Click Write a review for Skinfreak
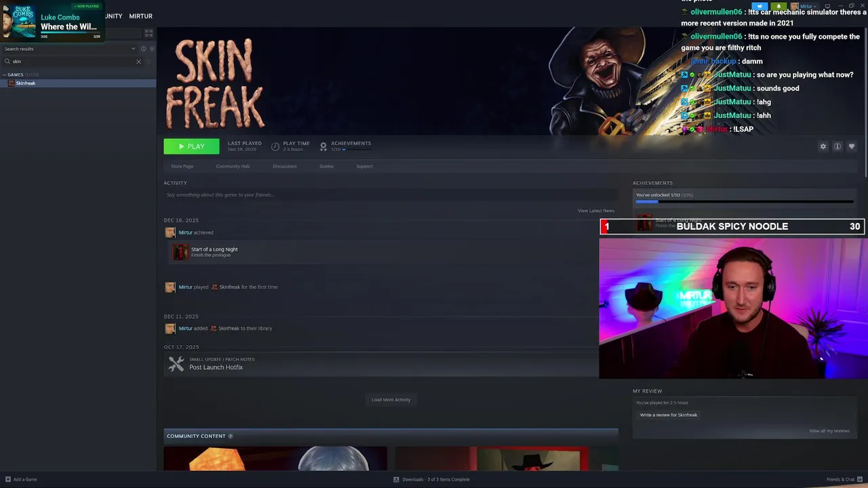Image resolution: width=868 pixels, height=488 pixels. pos(669,415)
